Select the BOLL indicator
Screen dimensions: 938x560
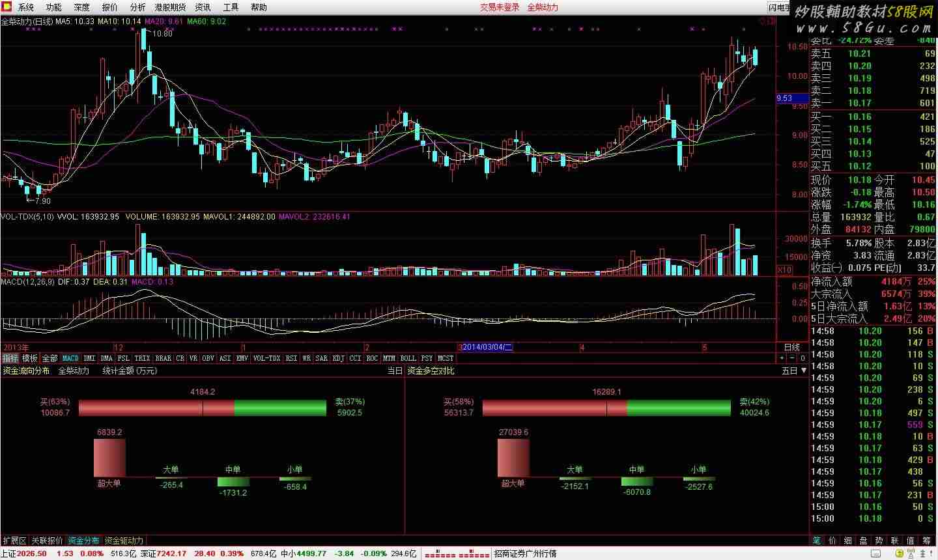408,358
